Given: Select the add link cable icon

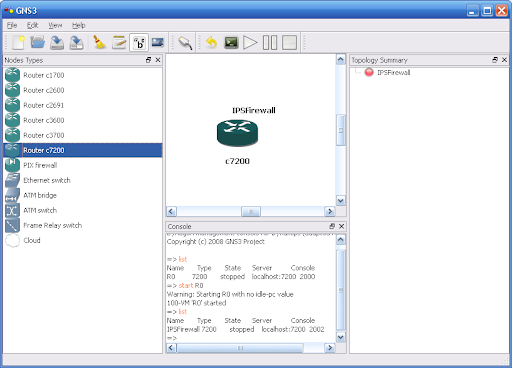Looking at the screenshot, I should point(185,43).
